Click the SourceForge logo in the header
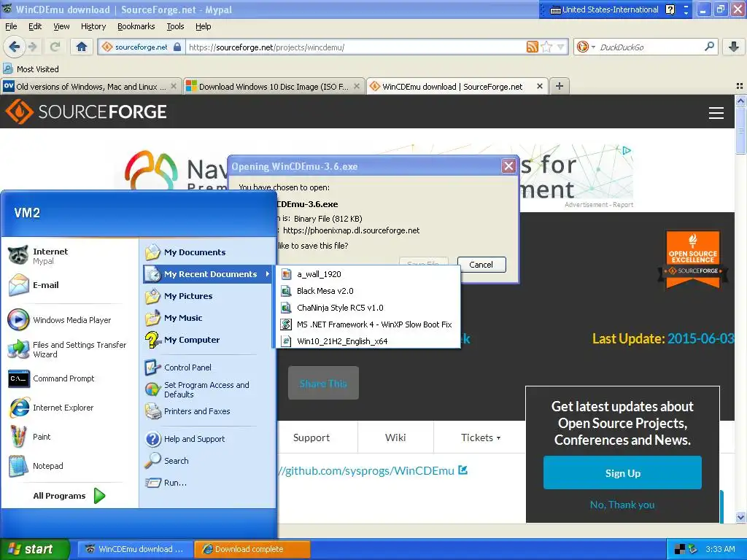 (x=86, y=112)
